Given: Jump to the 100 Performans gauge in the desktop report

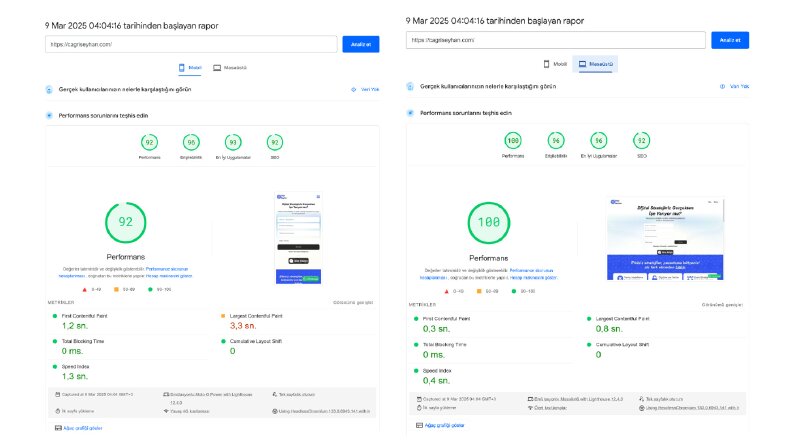Looking at the screenshot, I should click(513, 145).
